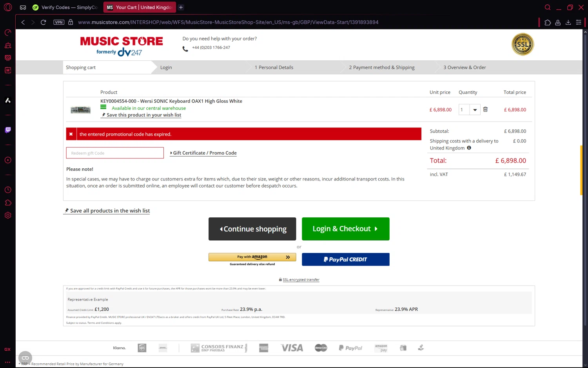Open the profile account toolbar icon
This screenshot has height=368, width=588.
click(558, 22)
